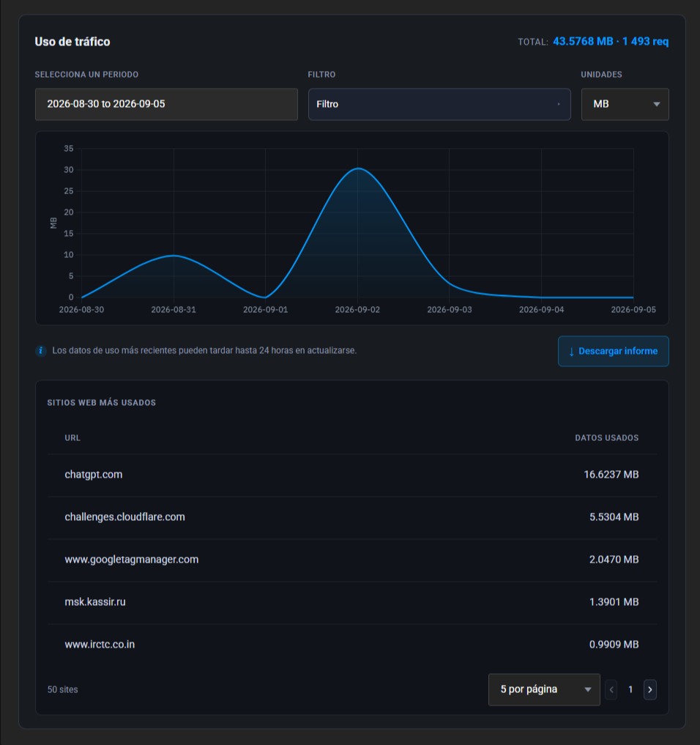Screen dimensions: 700x745
Task: Click the 2.0470 MB value
Action: click(614, 559)
